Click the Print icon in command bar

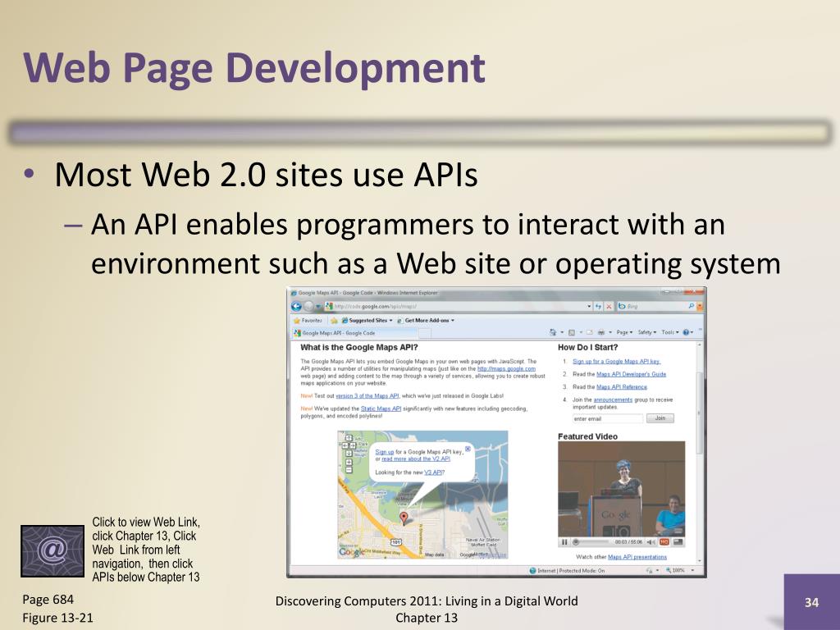click(x=601, y=333)
